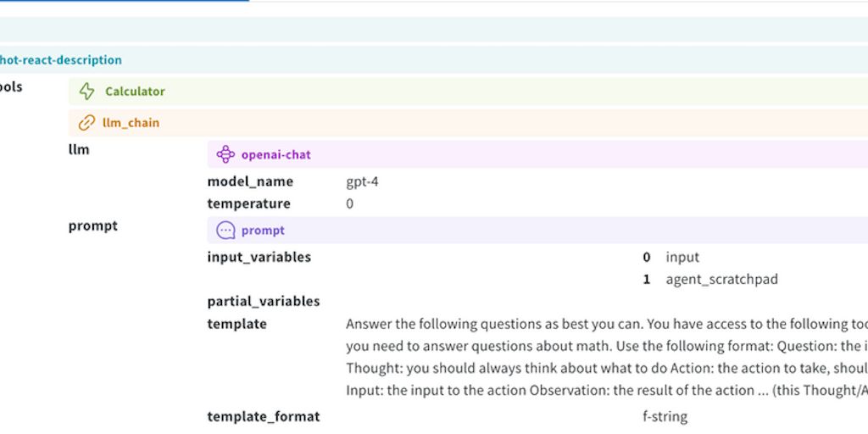Viewport: 868px width, 434px height.
Task: Click the Calculator lightning bolt icon
Action: click(86, 92)
